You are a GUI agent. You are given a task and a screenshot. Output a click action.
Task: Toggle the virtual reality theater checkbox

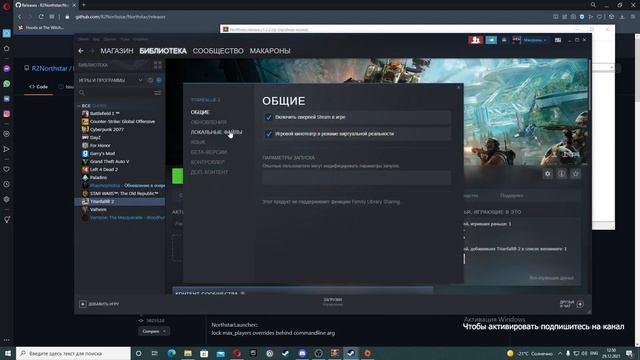point(269,134)
